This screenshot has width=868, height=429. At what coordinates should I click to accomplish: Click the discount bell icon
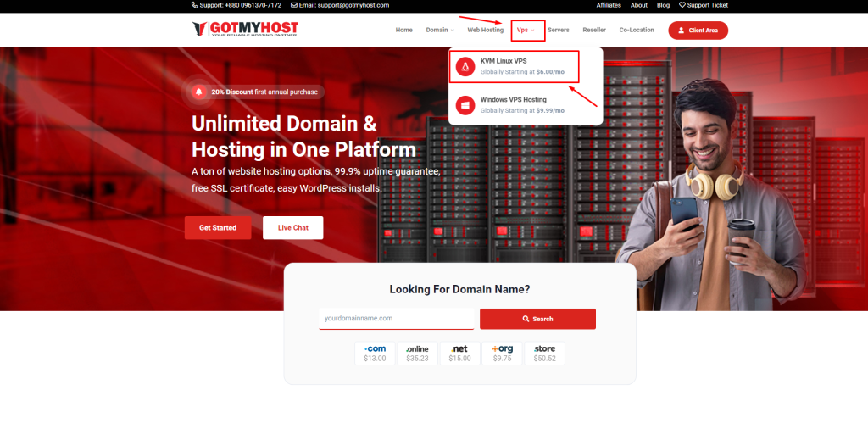tap(198, 92)
